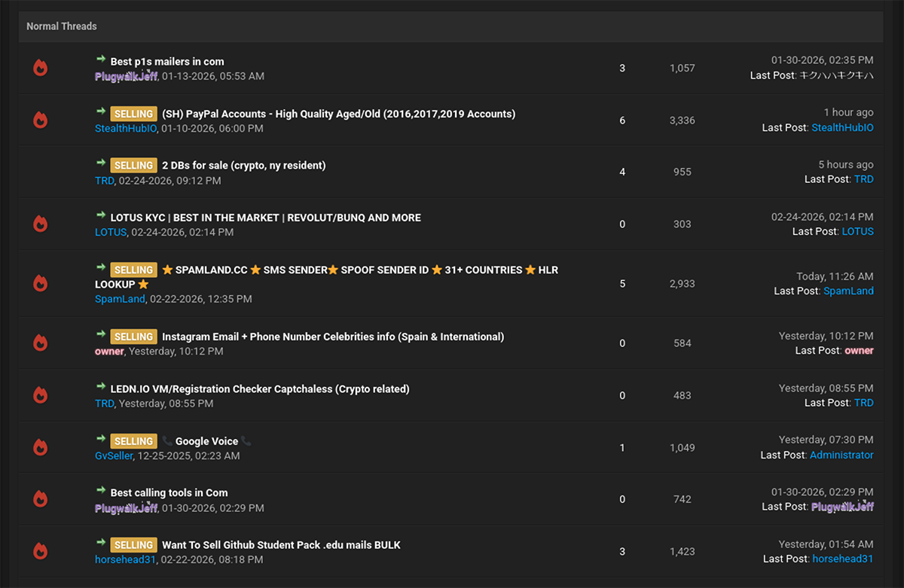The width and height of the screenshot is (904, 588).
Task: Go to last post by Administrator
Action: 841,455
